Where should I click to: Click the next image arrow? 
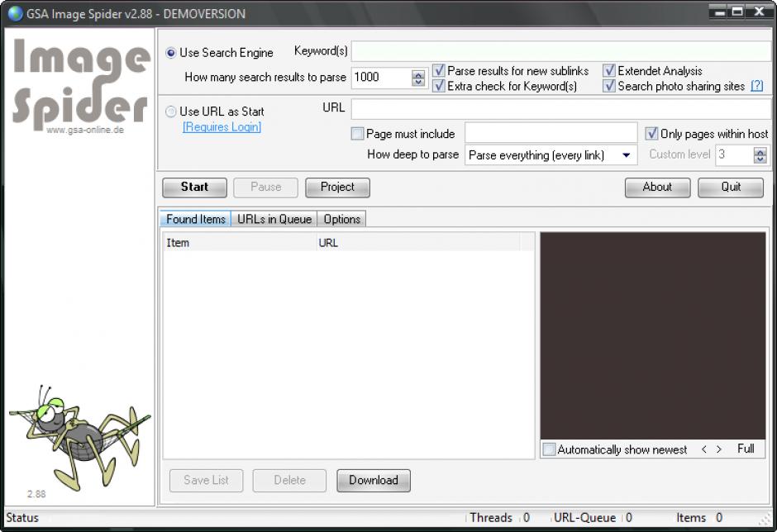[719, 449]
